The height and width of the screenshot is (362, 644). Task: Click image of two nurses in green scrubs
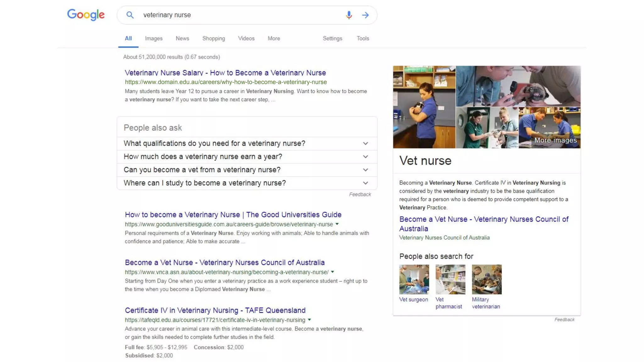pyautogui.click(x=487, y=128)
